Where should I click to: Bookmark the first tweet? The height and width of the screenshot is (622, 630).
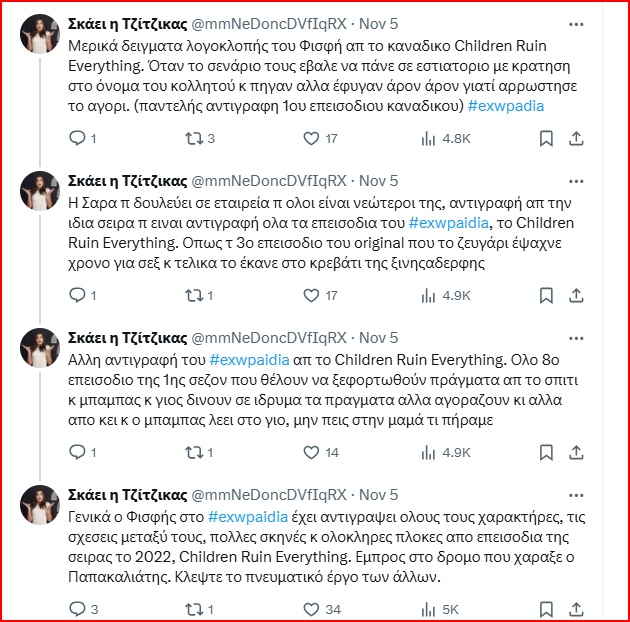click(546, 138)
